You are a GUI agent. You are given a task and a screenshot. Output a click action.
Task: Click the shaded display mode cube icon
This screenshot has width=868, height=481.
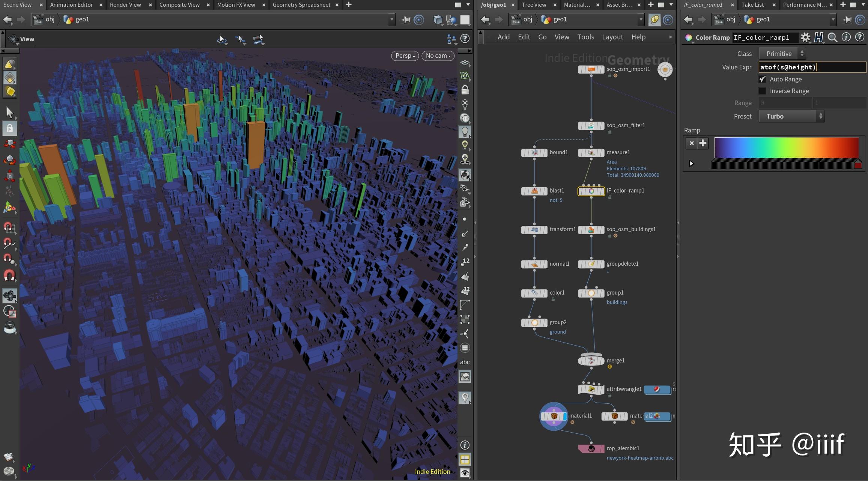click(465, 175)
